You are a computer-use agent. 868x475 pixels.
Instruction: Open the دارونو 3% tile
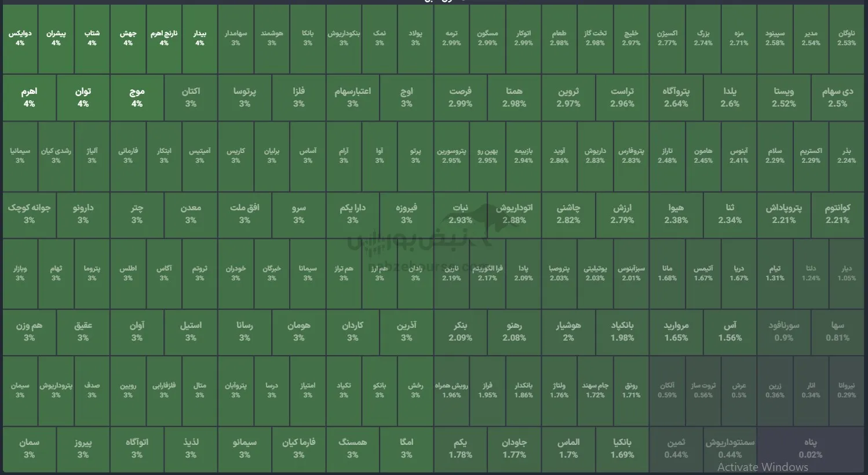click(83, 214)
